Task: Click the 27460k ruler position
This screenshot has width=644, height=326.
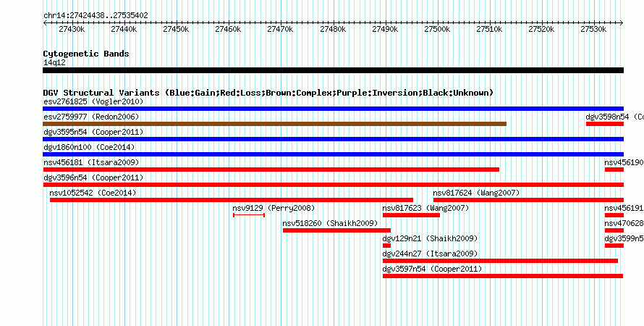Action: pos(229,30)
